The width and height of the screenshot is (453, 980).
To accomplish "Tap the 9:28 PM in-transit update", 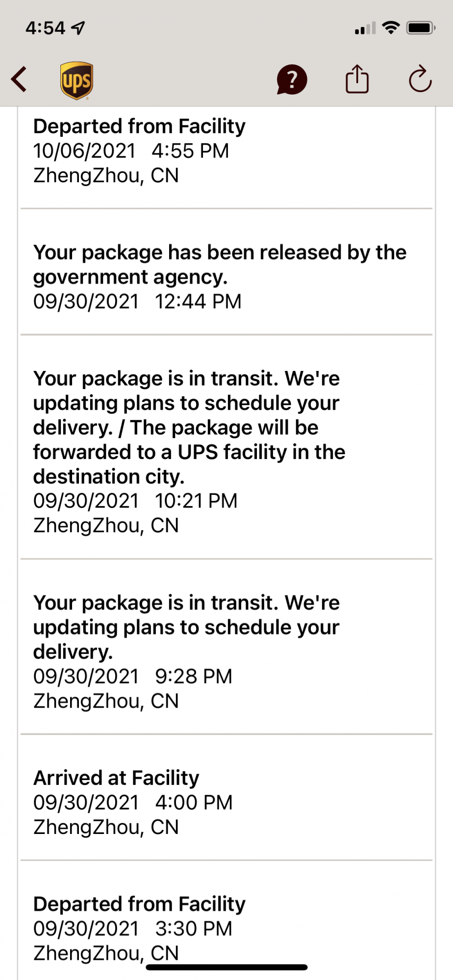I will (x=226, y=647).
